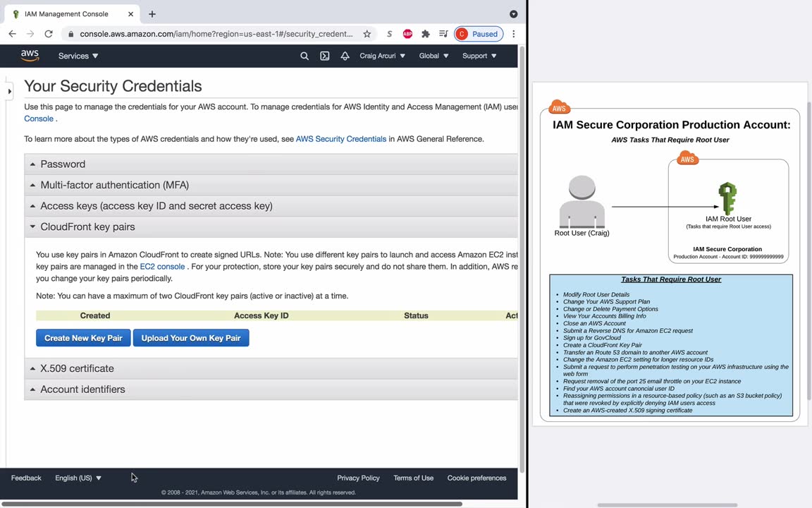The image size is (812, 508).
Task: Click the diagram window vertical scrollbar
Action: (809, 251)
